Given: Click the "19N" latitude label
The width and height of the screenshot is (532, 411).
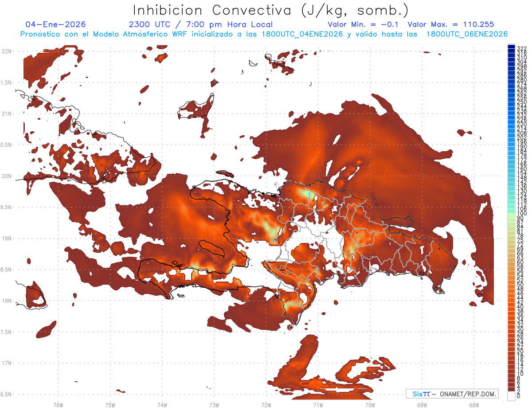Looking at the screenshot, I should coord(6,238).
